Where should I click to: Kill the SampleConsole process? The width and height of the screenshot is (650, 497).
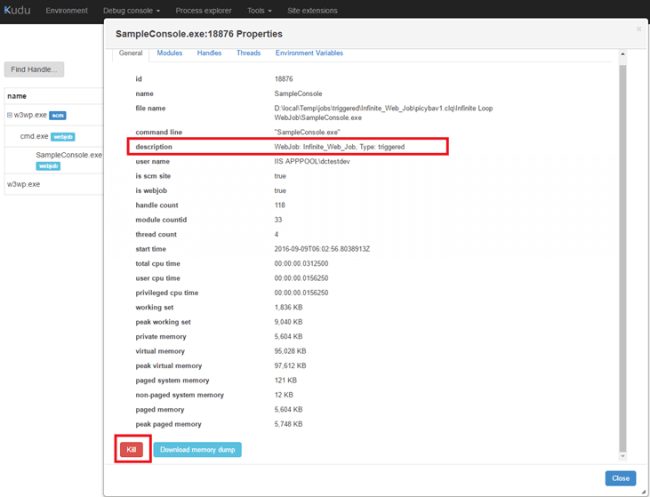pyautogui.click(x=131, y=449)
